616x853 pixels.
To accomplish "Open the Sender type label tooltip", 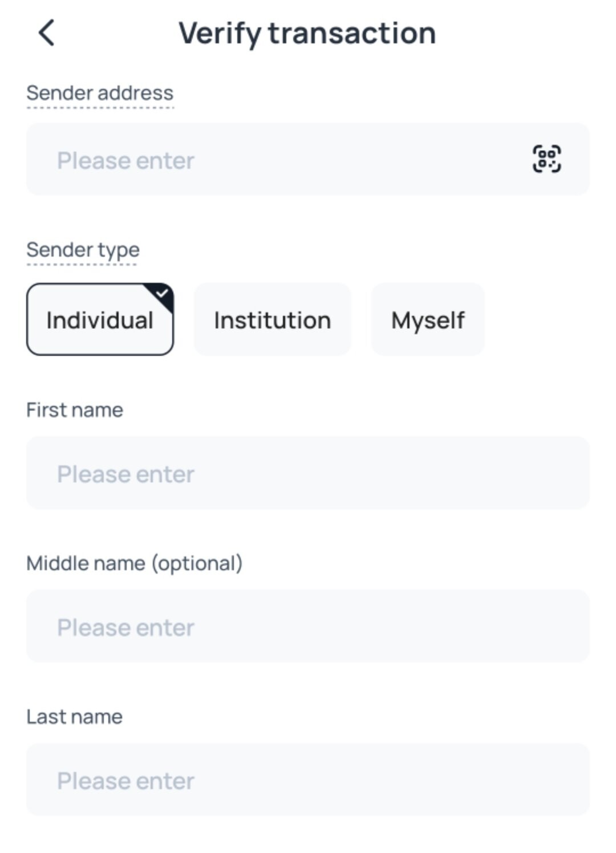I will (x=83, y=250).
